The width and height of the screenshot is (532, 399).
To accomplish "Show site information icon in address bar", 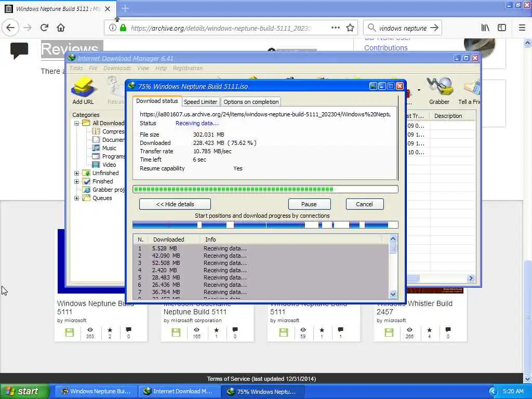I will click(112, 28).
